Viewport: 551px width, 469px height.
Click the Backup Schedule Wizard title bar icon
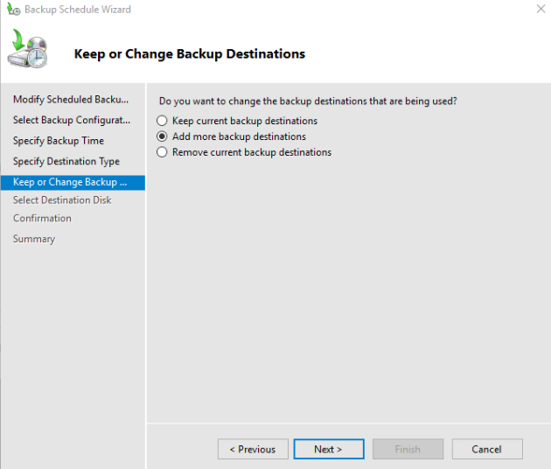[x=13, y=9]
